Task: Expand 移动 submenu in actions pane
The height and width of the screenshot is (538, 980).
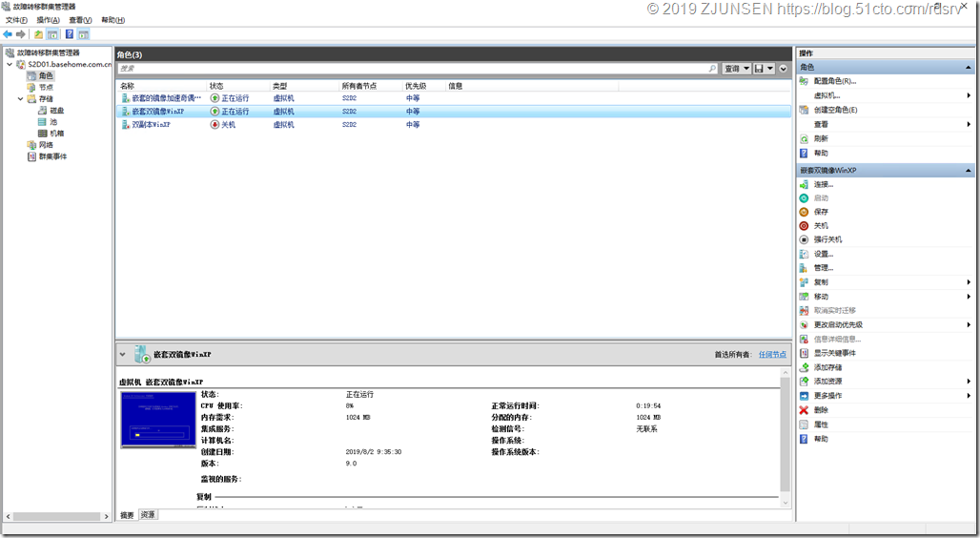Action: (969, 297)
